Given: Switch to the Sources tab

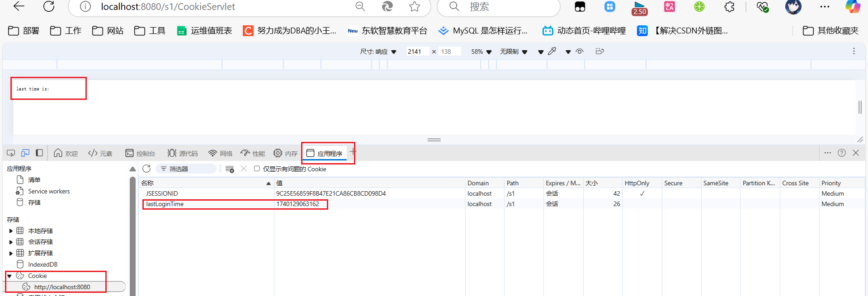Looking at the screenshot, I should [x=183, y=153].
